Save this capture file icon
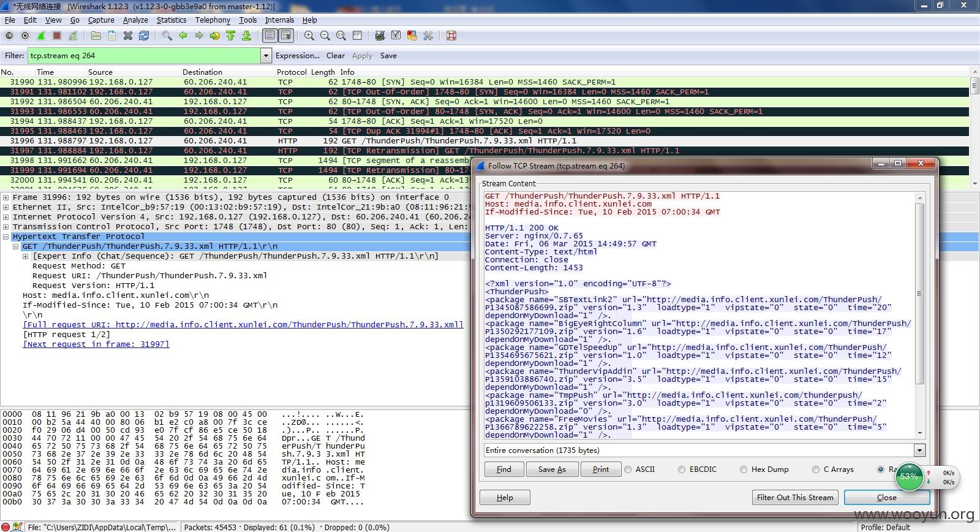Viewport: 980px width, 532px height. [111, 36]
